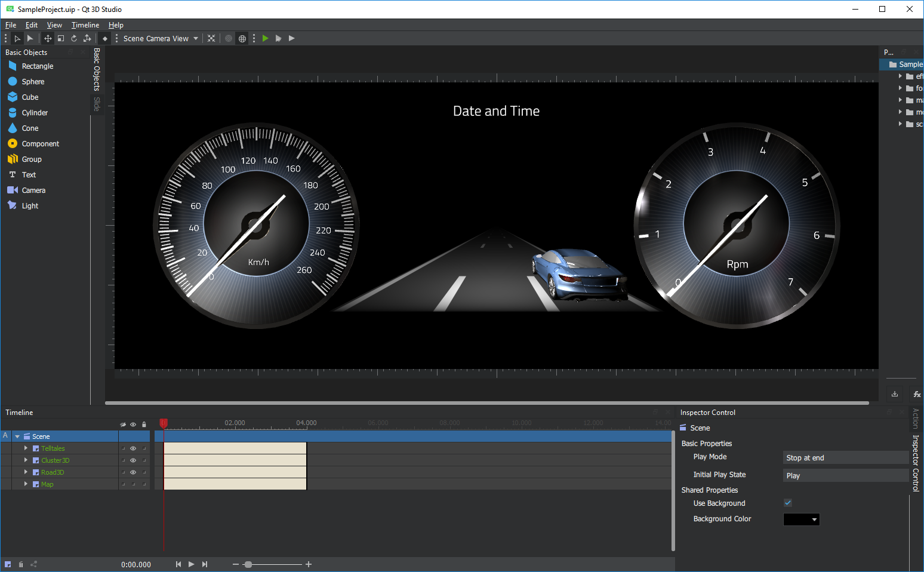This screenshot has height=572, width=924.
Task: Open the Timeline menu
Action: pos(85,25)
